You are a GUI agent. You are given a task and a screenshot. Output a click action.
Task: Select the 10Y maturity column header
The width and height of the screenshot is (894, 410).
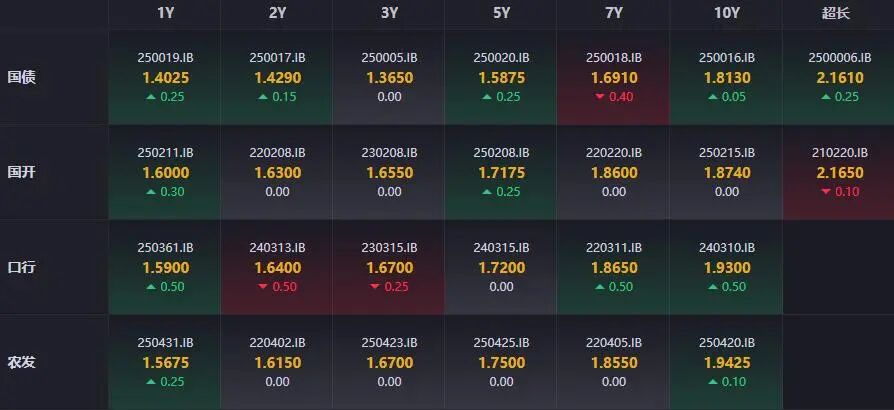tap(726, 14)
